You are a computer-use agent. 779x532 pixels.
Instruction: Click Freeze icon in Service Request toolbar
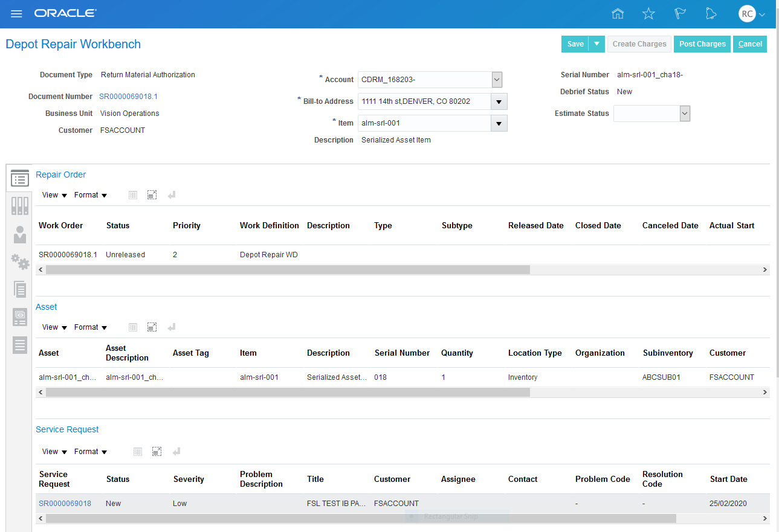tap(138, 452)
